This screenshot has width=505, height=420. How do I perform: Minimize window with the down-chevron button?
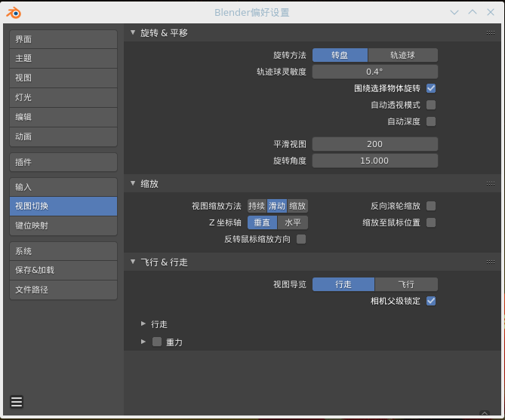[x=454, y=13]
